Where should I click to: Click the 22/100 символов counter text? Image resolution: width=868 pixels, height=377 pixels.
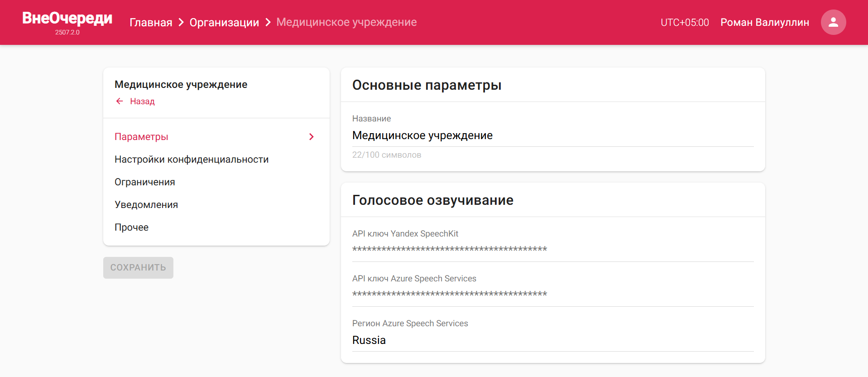point(387,155)
